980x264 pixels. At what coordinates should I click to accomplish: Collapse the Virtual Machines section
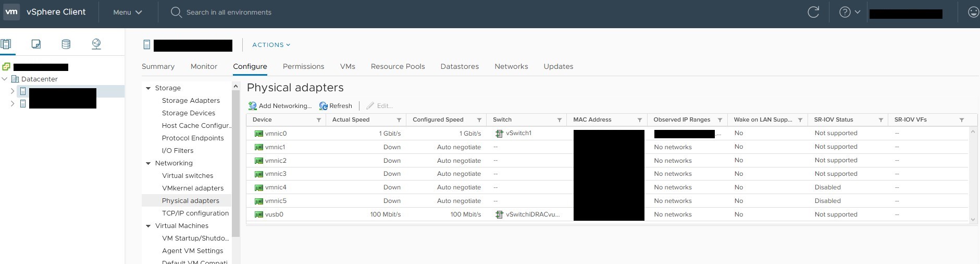(148, 226)
